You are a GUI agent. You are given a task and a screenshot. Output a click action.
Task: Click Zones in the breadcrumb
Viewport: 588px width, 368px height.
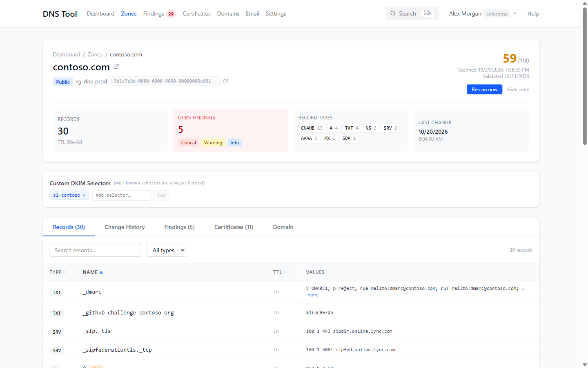click(x=95, y=54)
